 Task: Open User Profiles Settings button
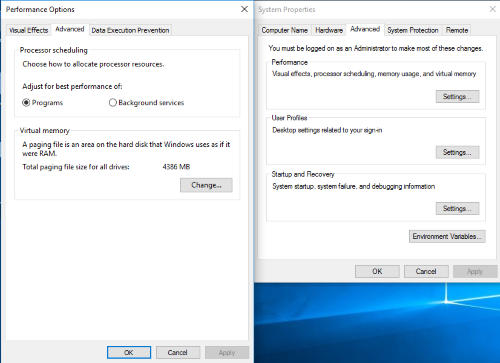pos(457,152)
